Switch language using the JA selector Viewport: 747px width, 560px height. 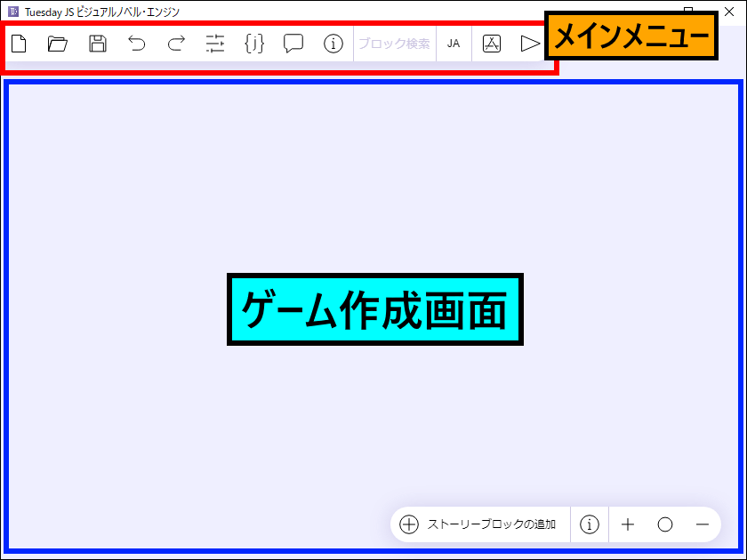(454, 44)
